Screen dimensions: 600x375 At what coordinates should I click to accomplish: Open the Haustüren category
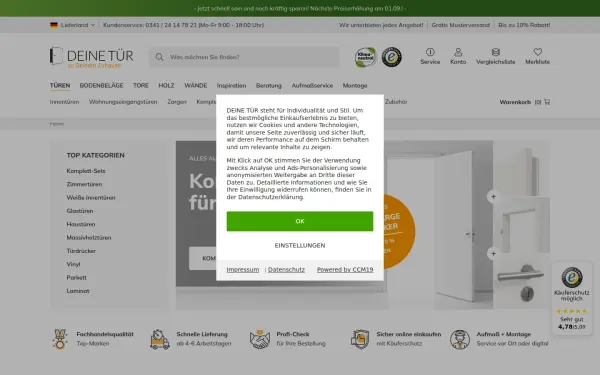(x=81, y=224)
